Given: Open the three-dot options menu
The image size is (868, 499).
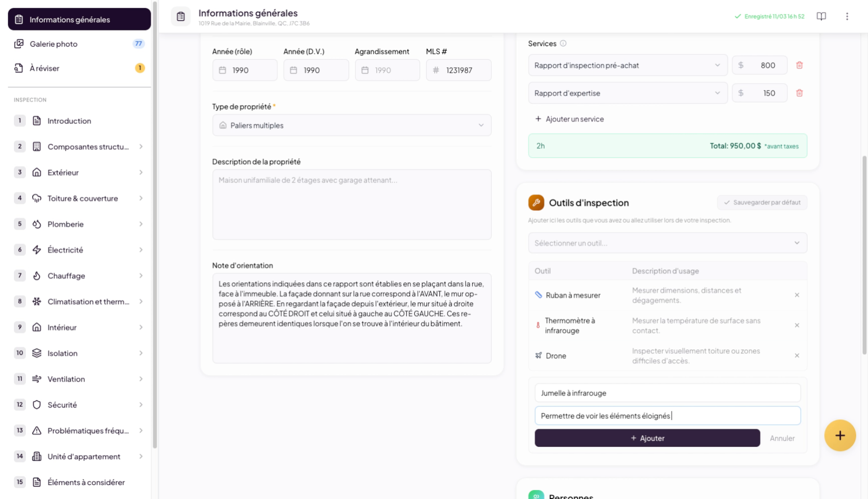Looking at the screenshot, I should 847,16.
